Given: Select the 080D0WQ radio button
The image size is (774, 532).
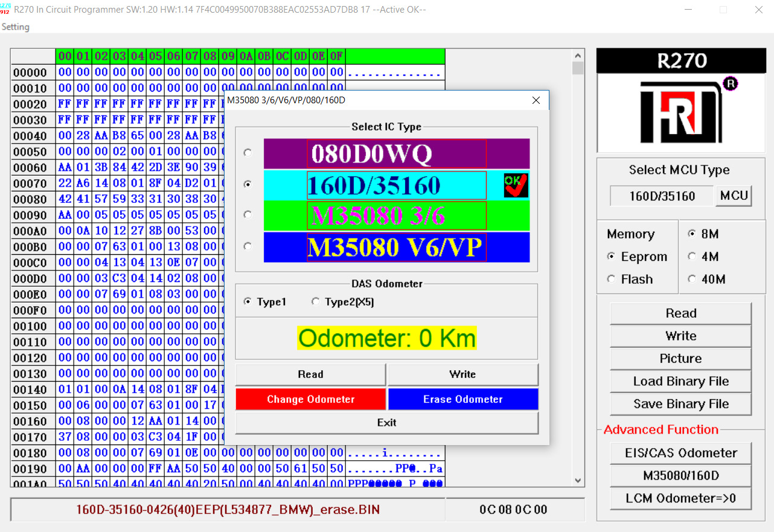Looking at the screenshot, I should (x=248, y=153).
